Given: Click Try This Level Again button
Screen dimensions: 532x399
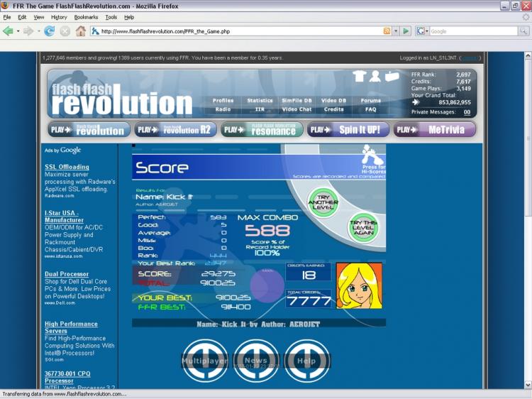Looking at the screenshot, I should (x=363, y=228).
